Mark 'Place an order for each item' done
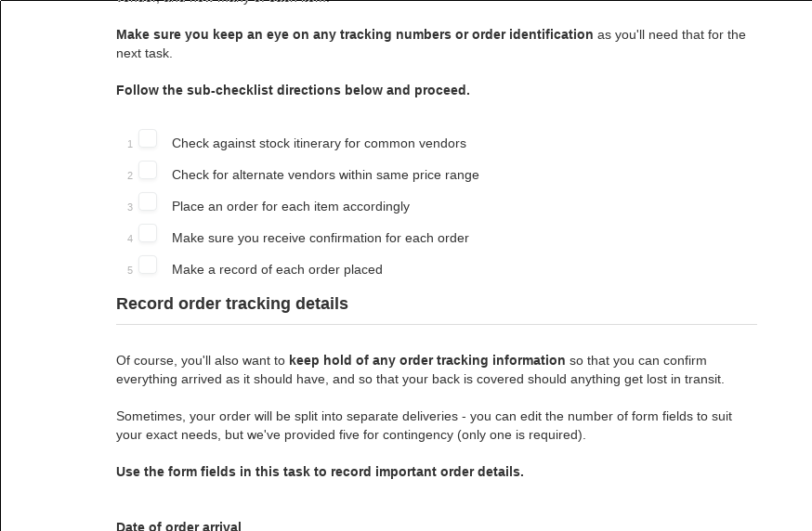 point(148,201)
